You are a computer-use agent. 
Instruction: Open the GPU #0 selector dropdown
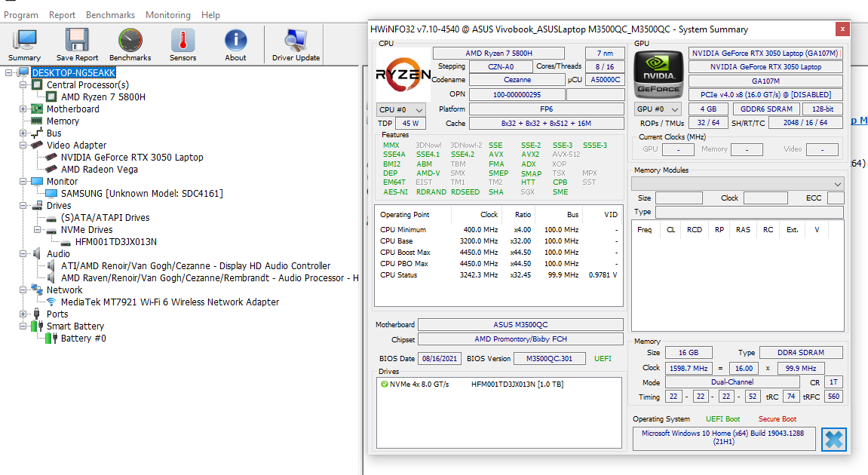tap(656, 109)
